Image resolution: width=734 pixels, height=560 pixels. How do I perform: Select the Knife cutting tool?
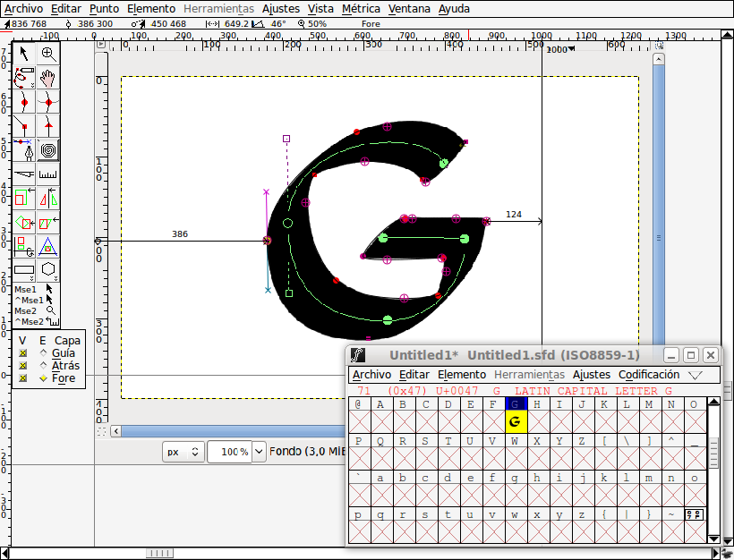pos(24,174)
